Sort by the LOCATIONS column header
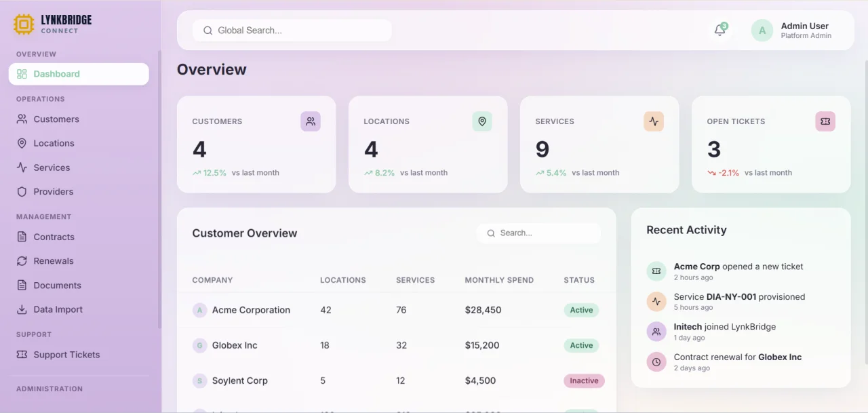The height and width of the screenshot is (413, 868). [343, 280]
